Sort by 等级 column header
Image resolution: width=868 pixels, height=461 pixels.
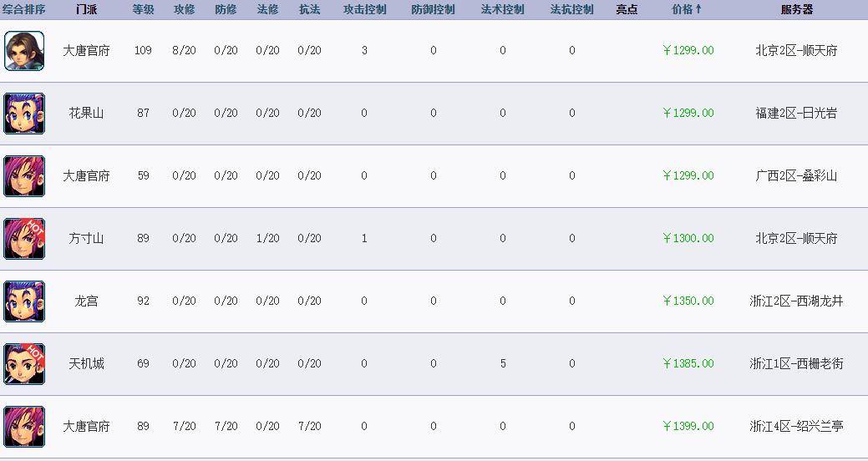[x=143, y=10]
